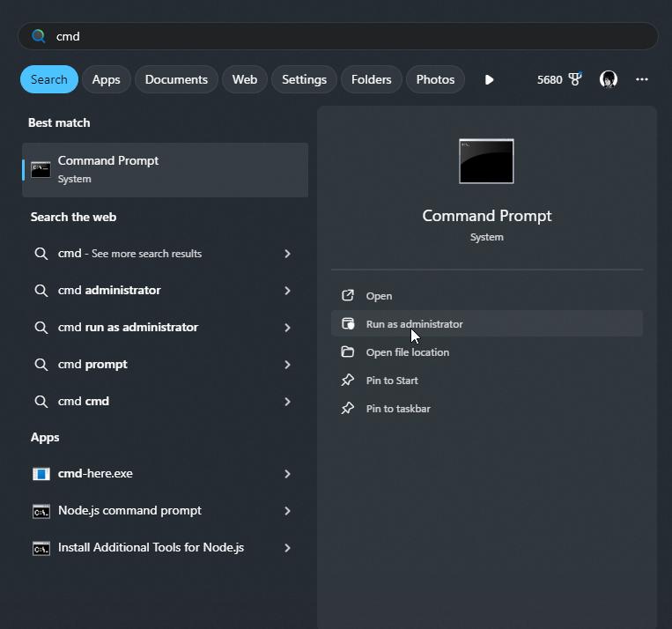The height and width of the screenshot is (629, 672).
Task: Click Open in the right panel
Action: click(487, 296)
